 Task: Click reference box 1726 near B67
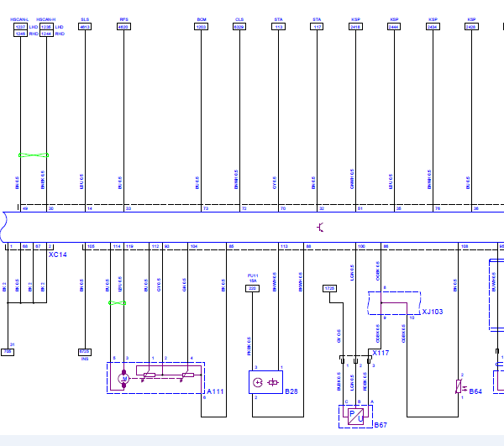329,289
